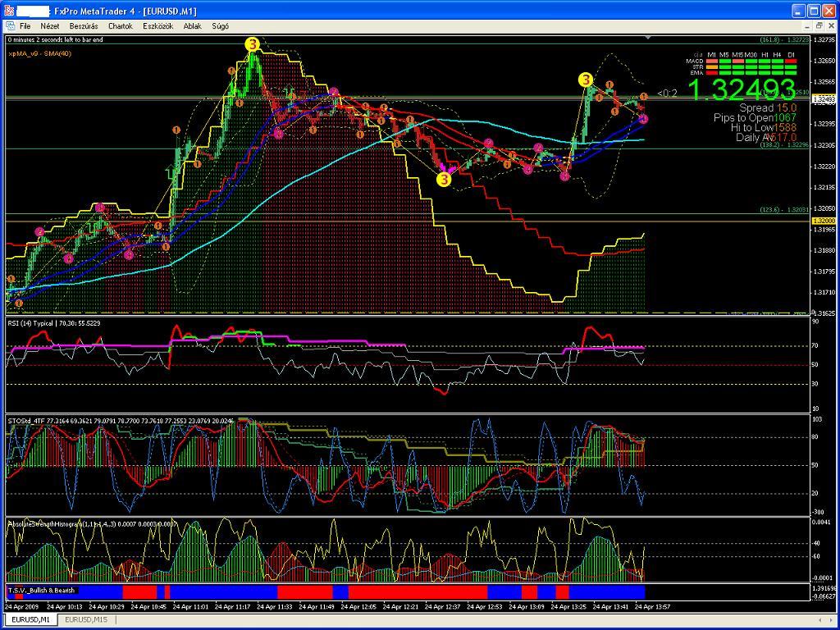
Task: Open the Beszúrás menu
Action: 84,26
